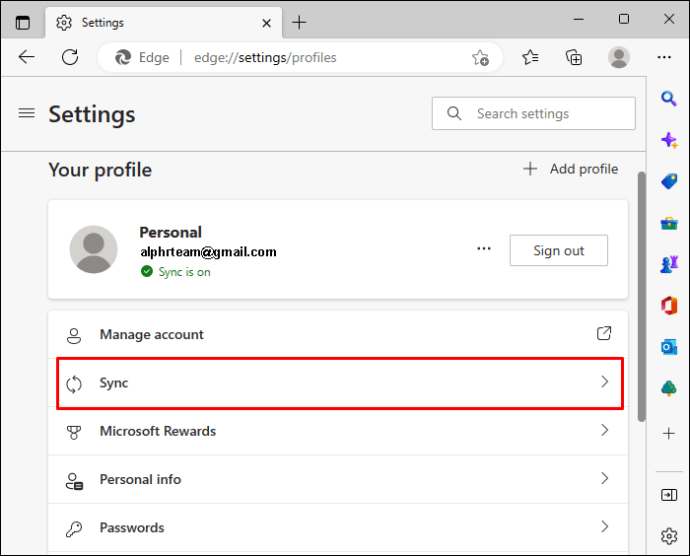Image resolution: width=690 pixels, height=556 pixels.
Task: Expand the Sync settings row
Action: 339,383
